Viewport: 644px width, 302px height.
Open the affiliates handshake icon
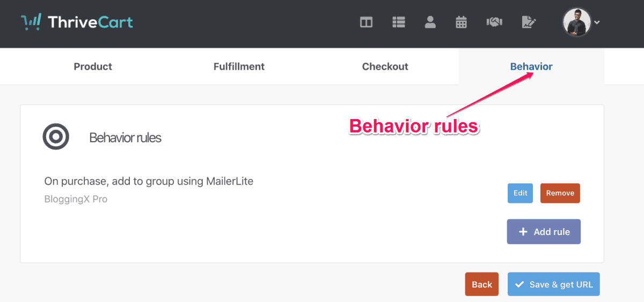pos(494,22)
